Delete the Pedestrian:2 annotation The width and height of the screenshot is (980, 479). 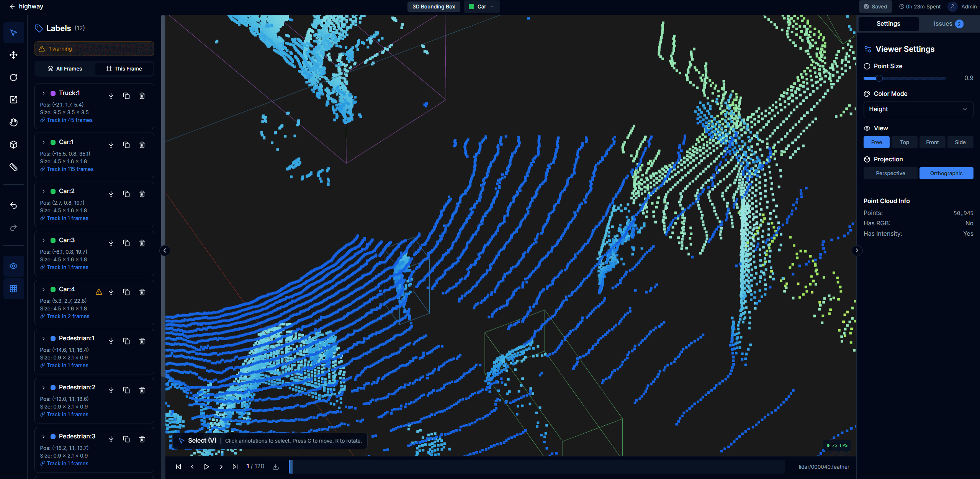tap(142, 390)
